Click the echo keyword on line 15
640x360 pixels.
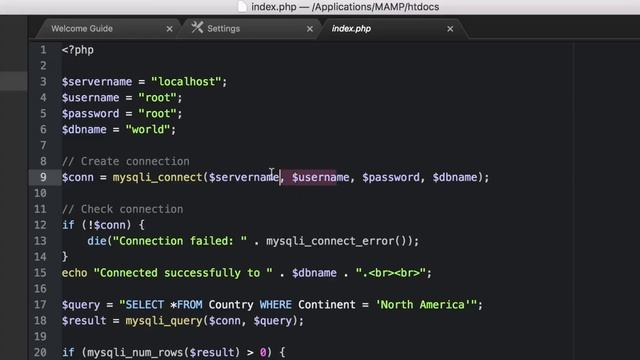pyautogui.click(x=74, y=273)
